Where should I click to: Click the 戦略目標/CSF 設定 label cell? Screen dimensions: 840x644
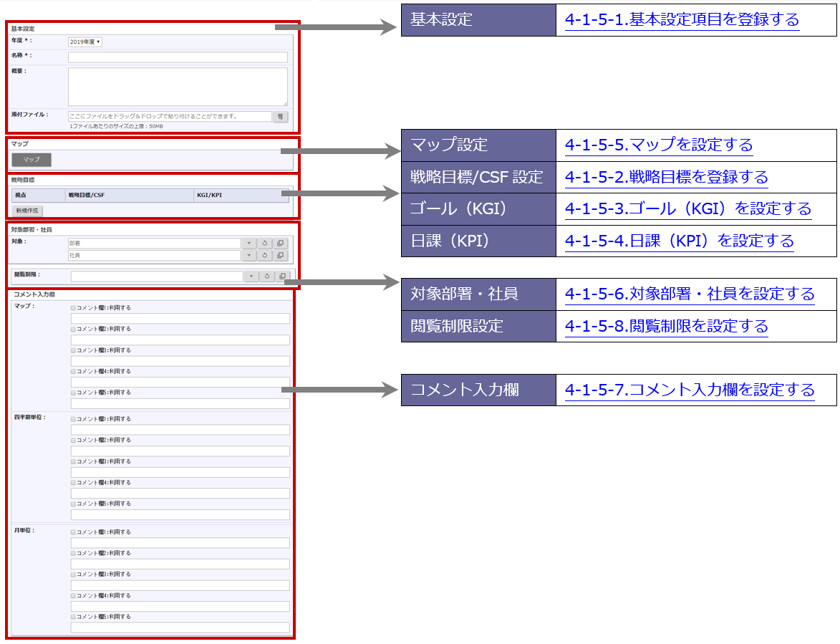click(x=478, y=178)
